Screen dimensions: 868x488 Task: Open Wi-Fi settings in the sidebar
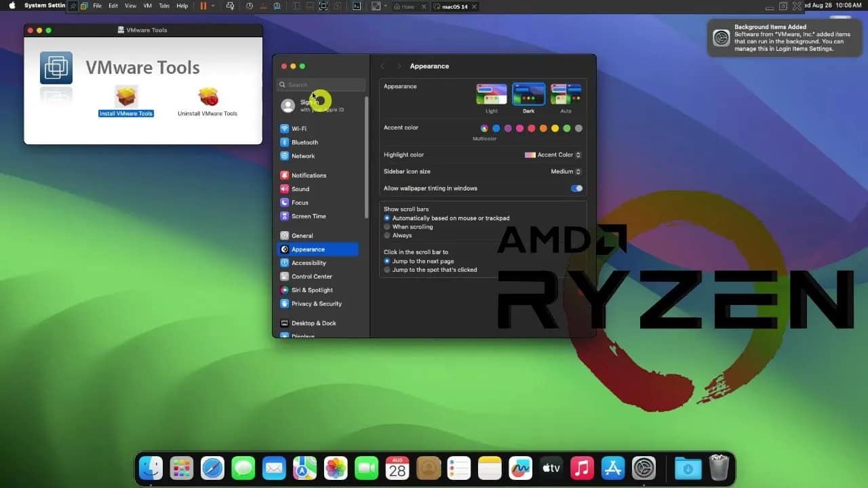(x=297, y=128)
